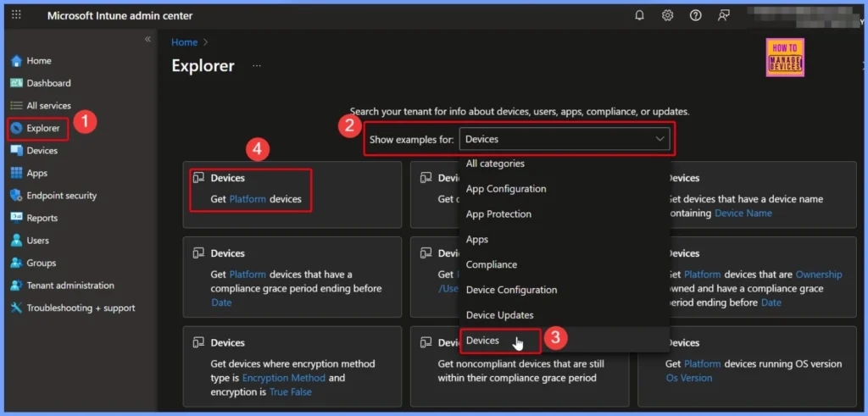The height and width of the screenshot is (416, 868).
Task: Click device icon on the encryption method card
Action: (x=198, y=342)
